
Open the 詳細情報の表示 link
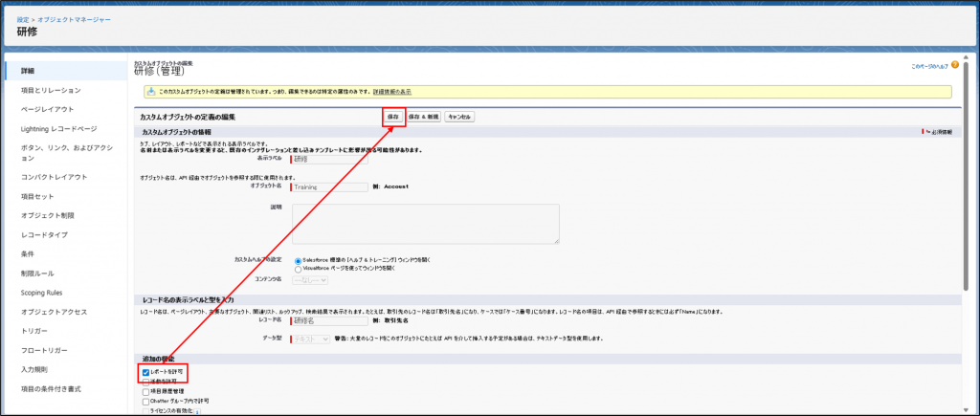392,92
